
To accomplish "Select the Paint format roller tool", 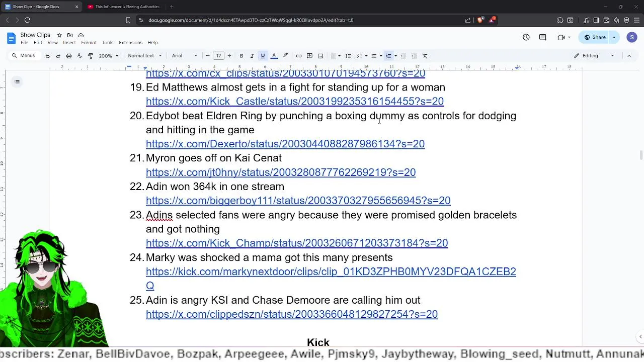I will pyautogui.click(x=90, y=56).
